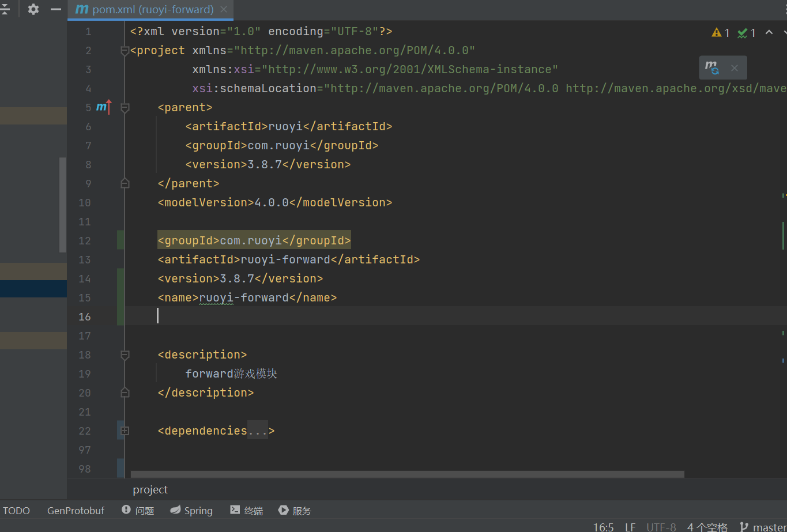Load Maven changes floating button

[712, 68]
